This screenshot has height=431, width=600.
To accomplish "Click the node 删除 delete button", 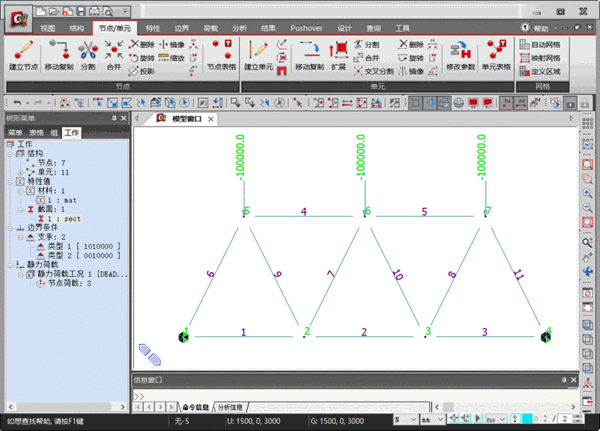I will tap(142, 45).
